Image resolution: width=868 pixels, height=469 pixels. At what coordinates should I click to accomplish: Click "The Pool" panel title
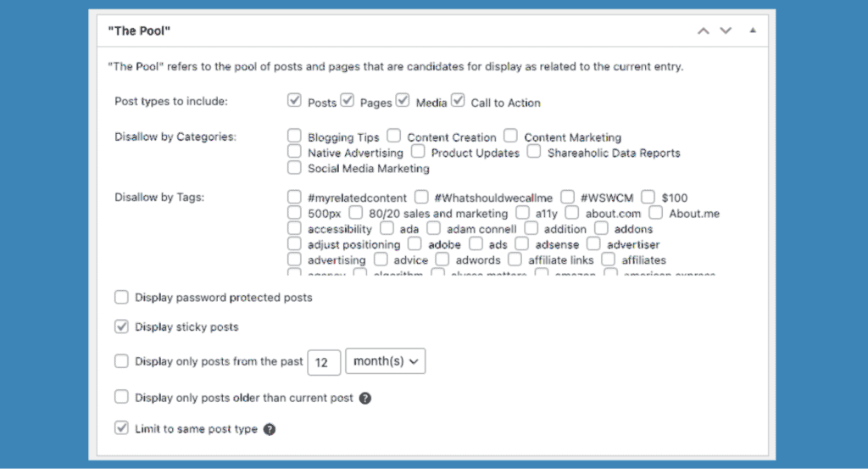(x=140, y=31)
